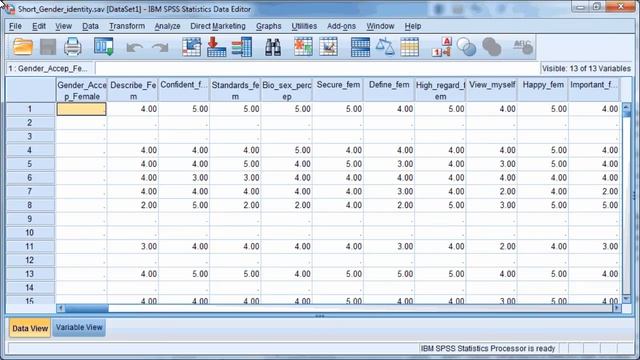This screenshot has height=360, width=640.
Task: Click row 7 Important_f value 2.00
Action: (x=594, y=191)
